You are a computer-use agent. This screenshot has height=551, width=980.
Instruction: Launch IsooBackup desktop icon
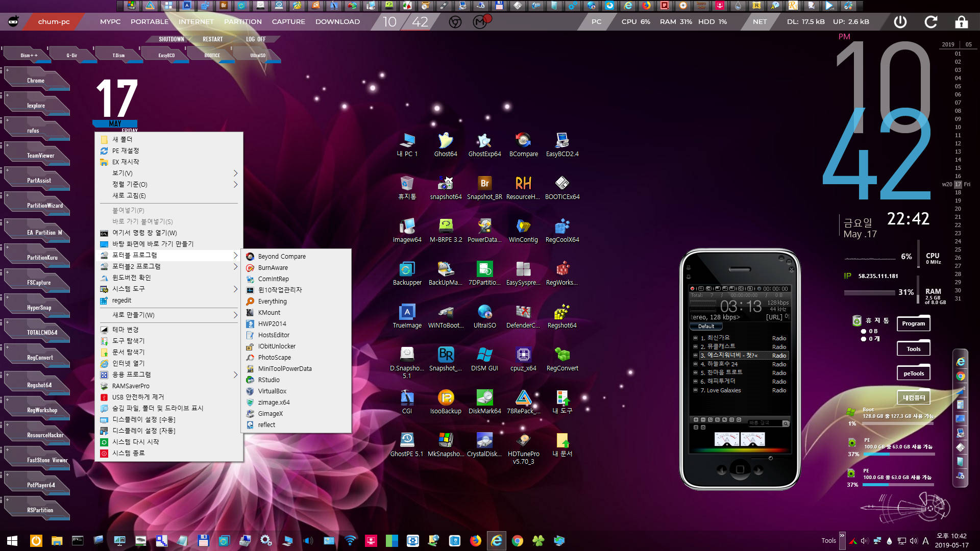tap(446, 402)
